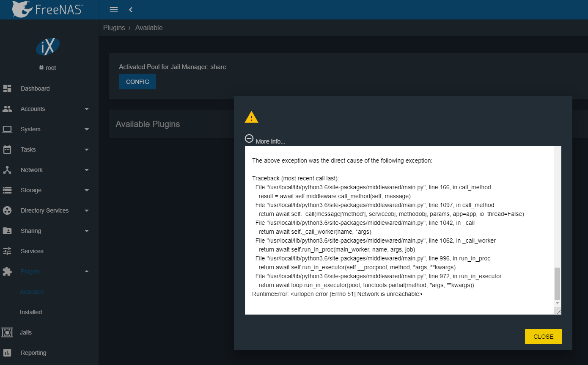This screenshot has width=588, height=365.
Task: Click the Accounts people icon
Action: [7, 109]
